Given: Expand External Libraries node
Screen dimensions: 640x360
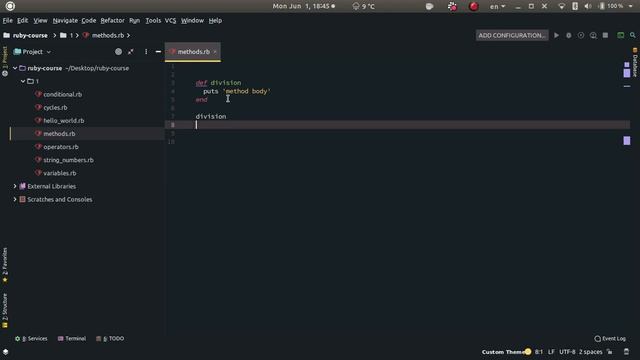Looking at the screenshot, I should click(x=15, y=186).
